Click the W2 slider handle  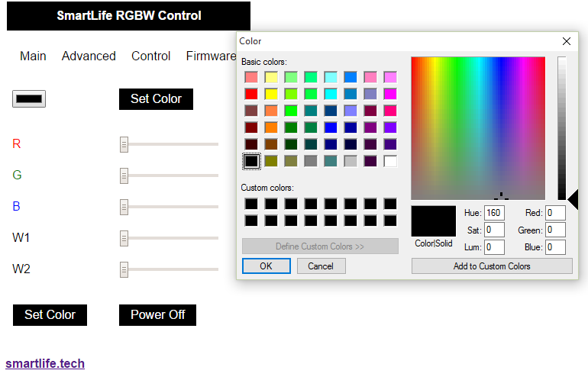coord(124,269)
